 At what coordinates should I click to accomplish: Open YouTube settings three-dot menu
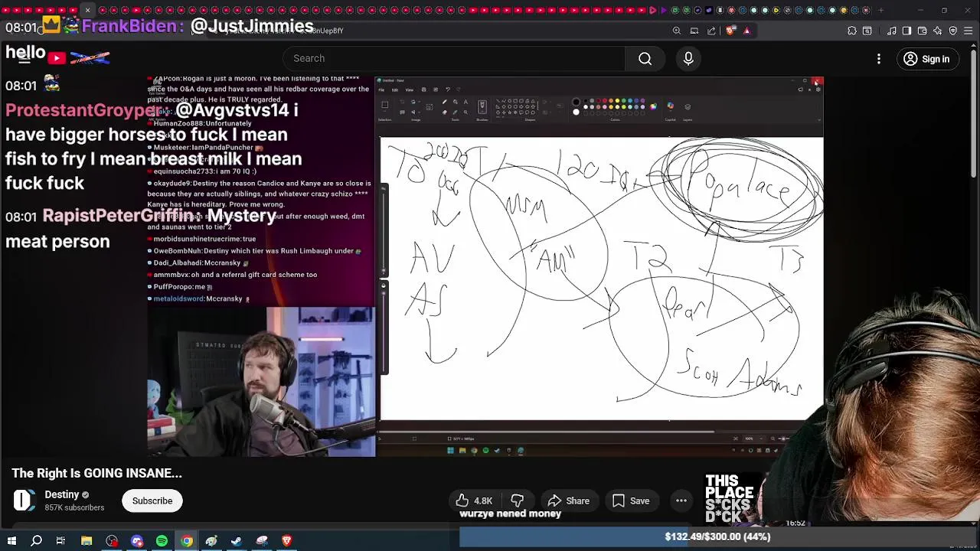pyautogui.click(x=879, y=59)
